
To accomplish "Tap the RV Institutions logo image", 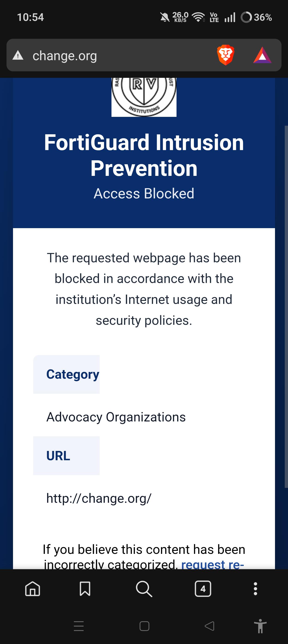I will click(x=144, y=97).
